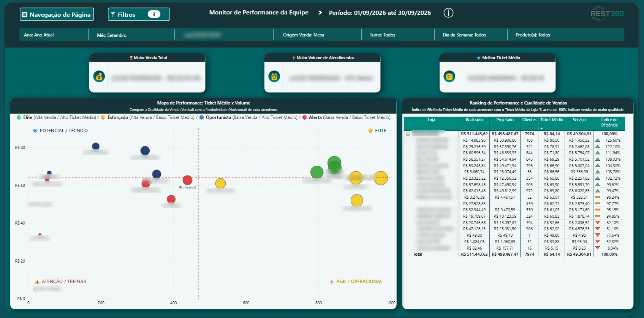This screenshot has width=644, height=318.
Task: Select the red bubble labeled (Em branco)
Action: click(187, 180)
